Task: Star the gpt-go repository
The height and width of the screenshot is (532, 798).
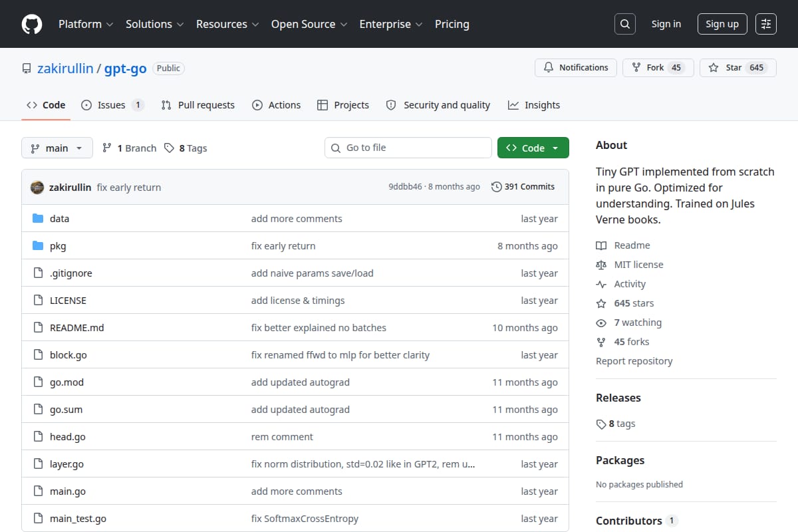Action: 738,68
